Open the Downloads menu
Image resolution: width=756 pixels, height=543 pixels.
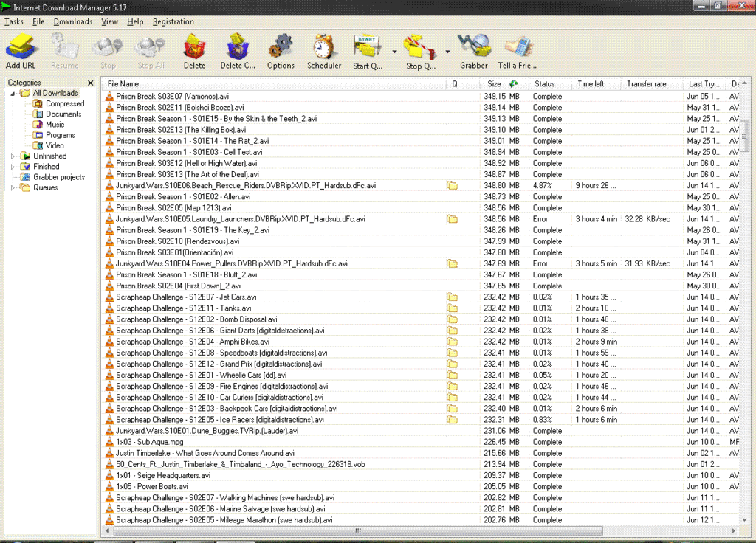[73, 21]
